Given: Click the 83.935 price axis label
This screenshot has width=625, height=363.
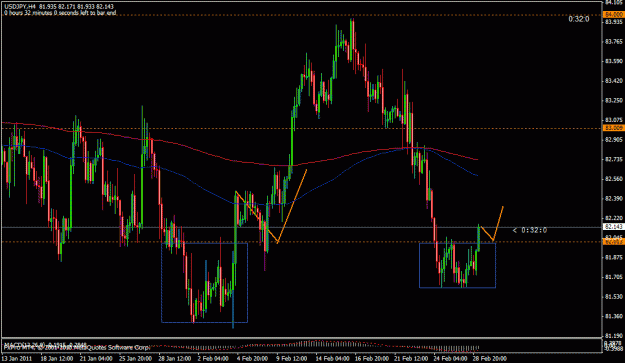Looking at the screenshot, I should point(614,22).
